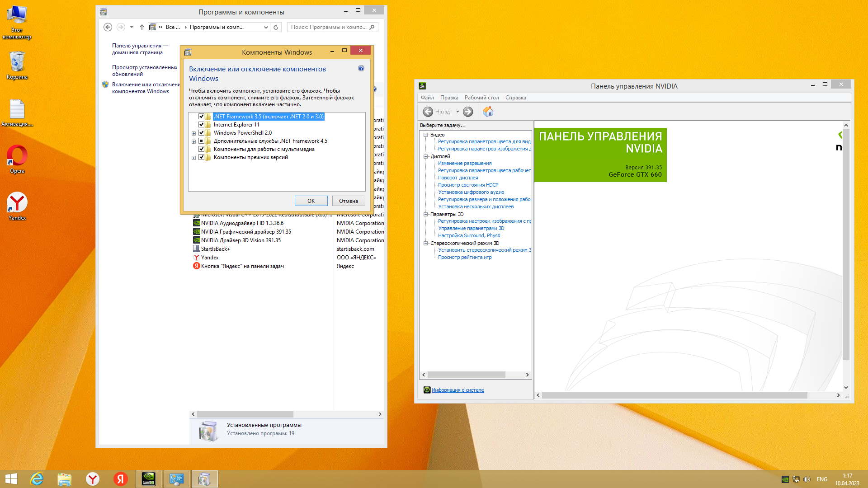Click the help icon in Windows Components
Image resolution: width=868 pixels, height=488 pixels.
361,69
